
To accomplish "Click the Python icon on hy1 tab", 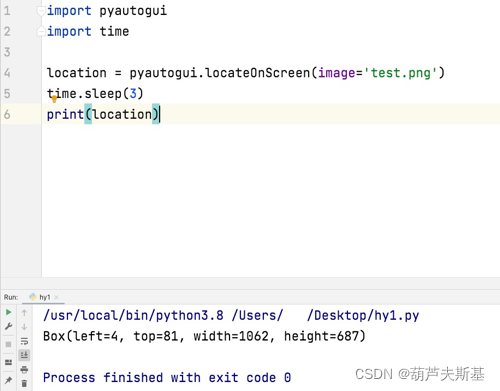I will (33, 297).
